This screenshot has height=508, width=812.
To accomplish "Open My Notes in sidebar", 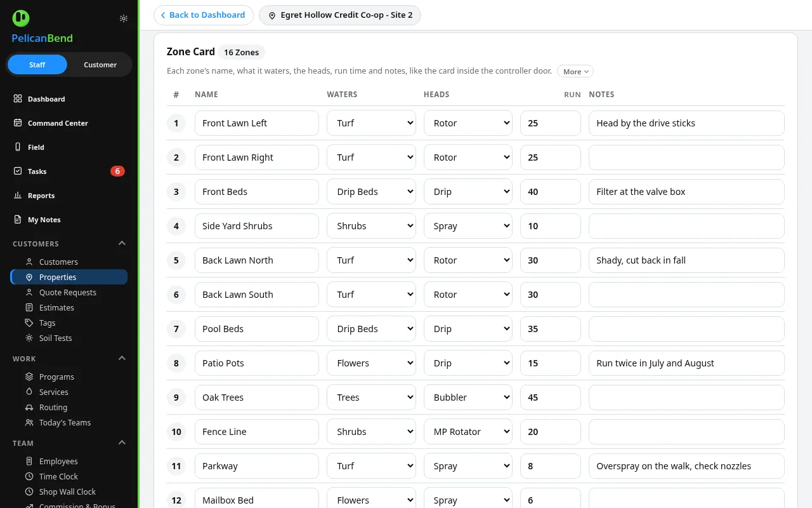I will 69,220.
